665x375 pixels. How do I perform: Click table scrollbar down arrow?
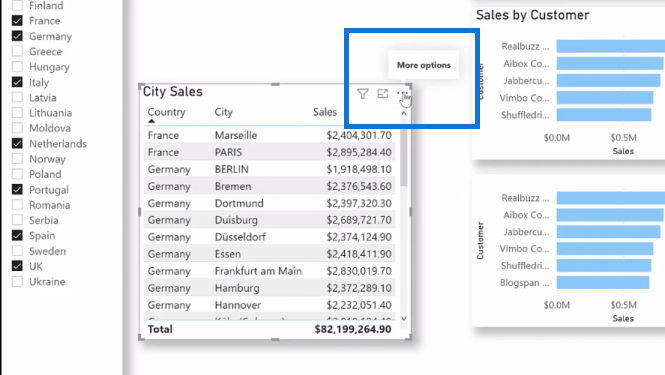click(404, 319)
